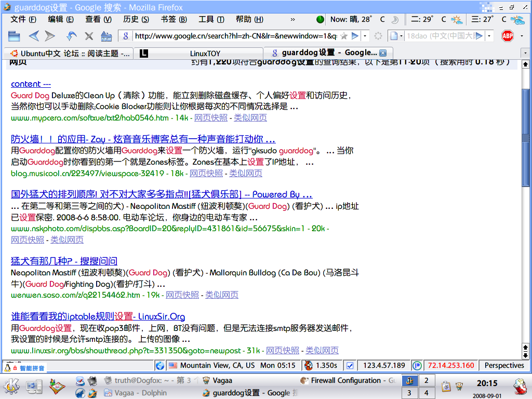532x399 pixels.
Task: Click the game board launcher in panel
Action: (57, 386)
